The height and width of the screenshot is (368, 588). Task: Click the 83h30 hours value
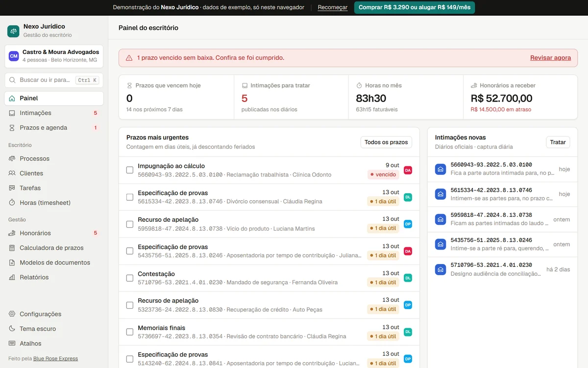pyautogui.click(x=371, y=98)
